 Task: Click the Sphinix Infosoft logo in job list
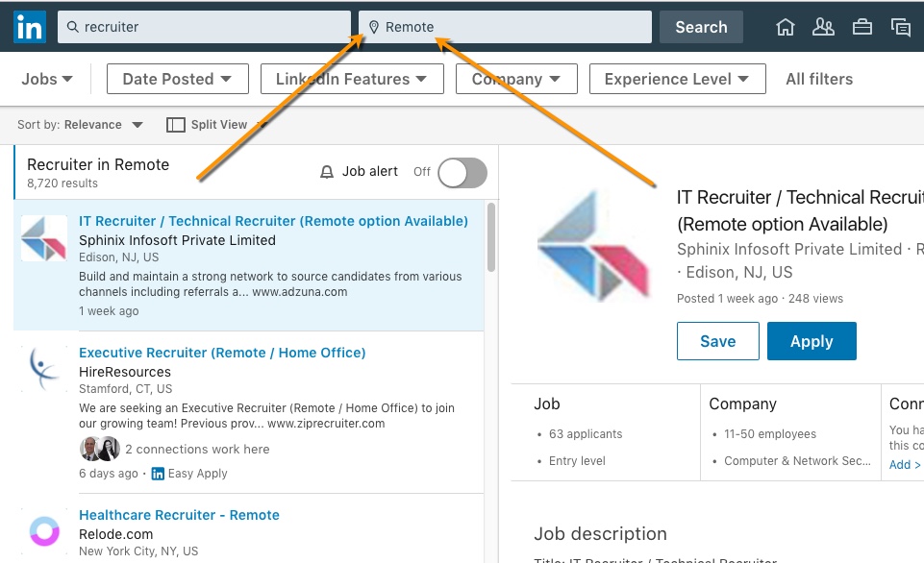tap(44, 238)
